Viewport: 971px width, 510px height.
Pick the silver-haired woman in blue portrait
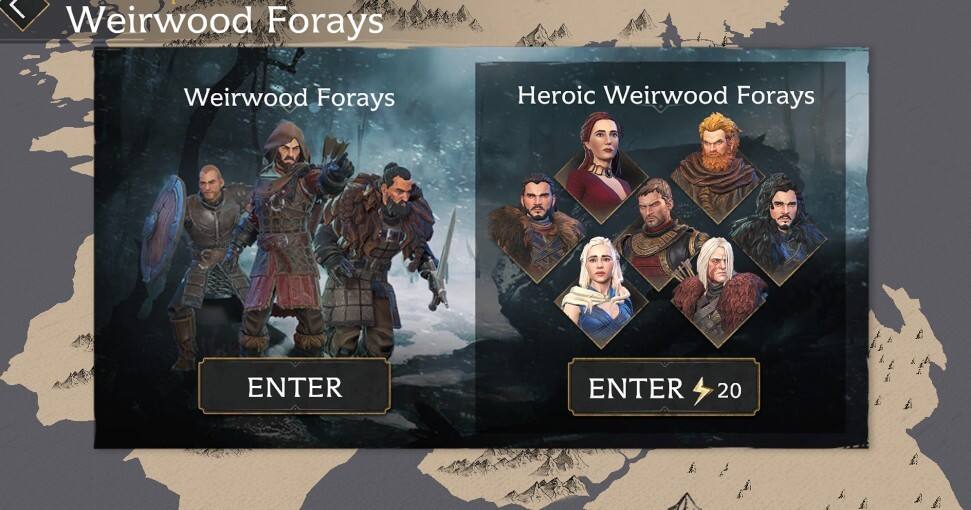[x=601, y=290]
